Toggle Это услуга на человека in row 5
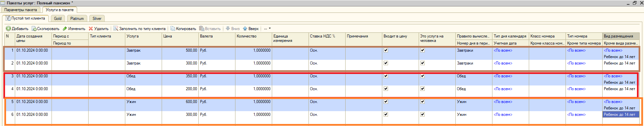644x126 pixels. point(423,102)
